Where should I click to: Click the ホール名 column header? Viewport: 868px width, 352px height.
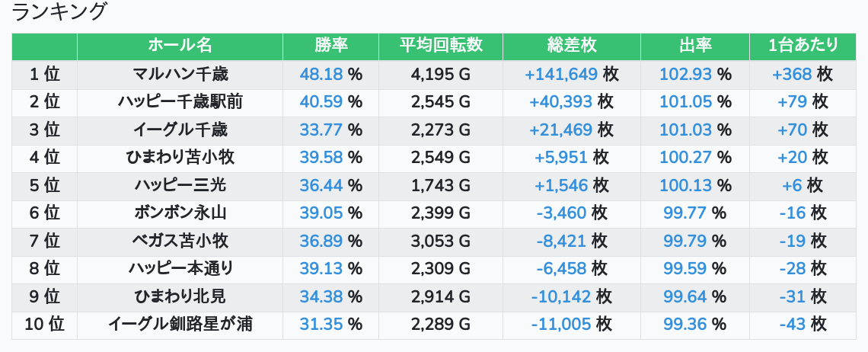(180, 46)
